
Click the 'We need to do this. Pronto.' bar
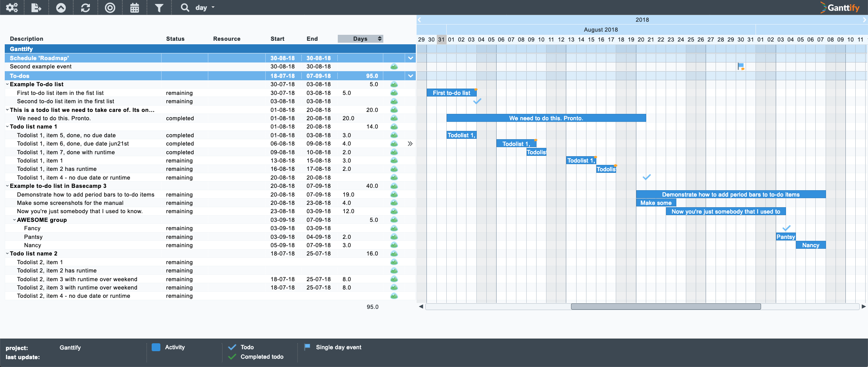pos(546,118)
